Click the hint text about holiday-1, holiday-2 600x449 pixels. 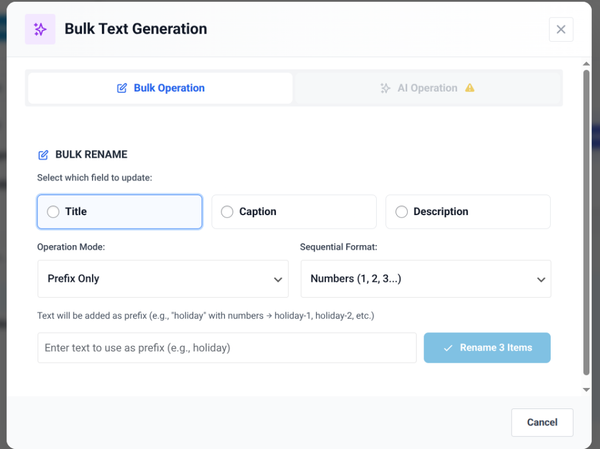pos(205,316)
